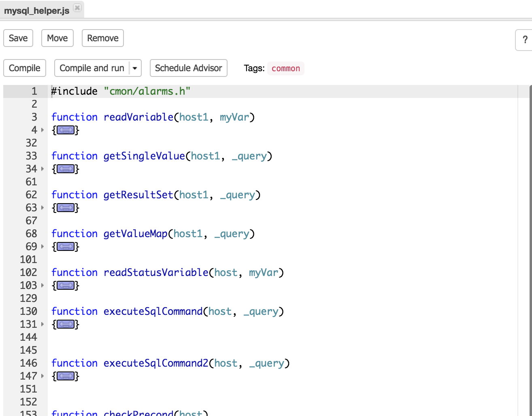The height and width of the screenshot is (416, 532).
Task: Click line number 1 in the gutter
Action: point(34,91)
